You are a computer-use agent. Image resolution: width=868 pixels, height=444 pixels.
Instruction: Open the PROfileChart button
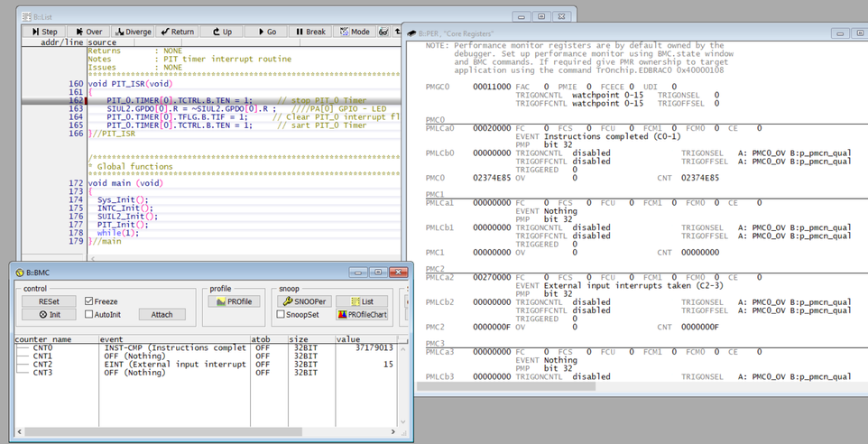[x=362, y=314]
